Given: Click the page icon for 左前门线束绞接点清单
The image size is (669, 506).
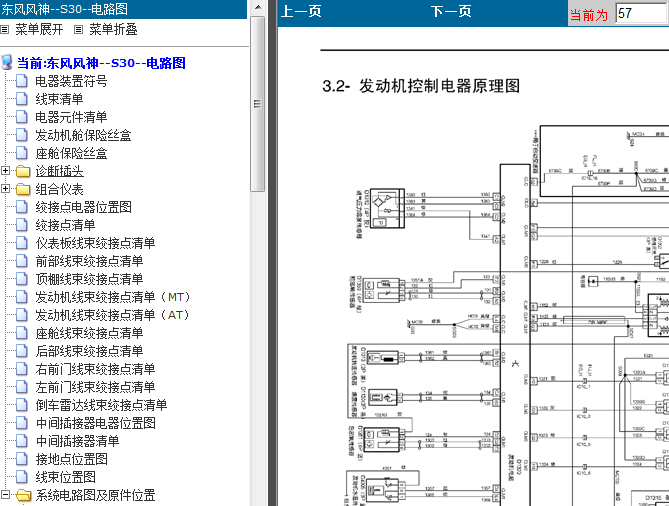Looking at the screenshot, I should 22,387.
